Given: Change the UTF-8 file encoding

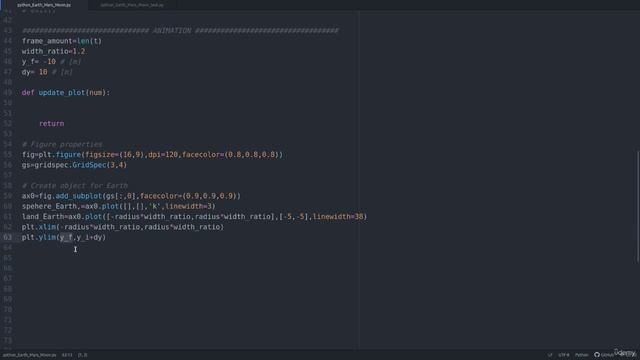Looking at the screenshot, I should 564,355.
